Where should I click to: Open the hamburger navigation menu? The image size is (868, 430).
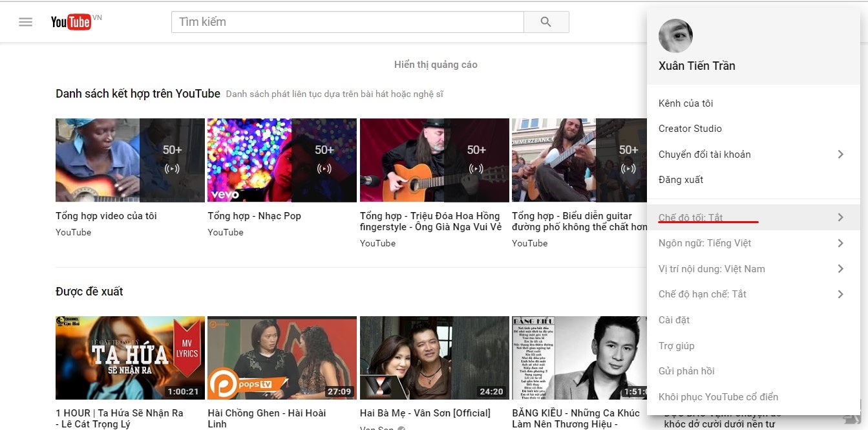point(25,21)
